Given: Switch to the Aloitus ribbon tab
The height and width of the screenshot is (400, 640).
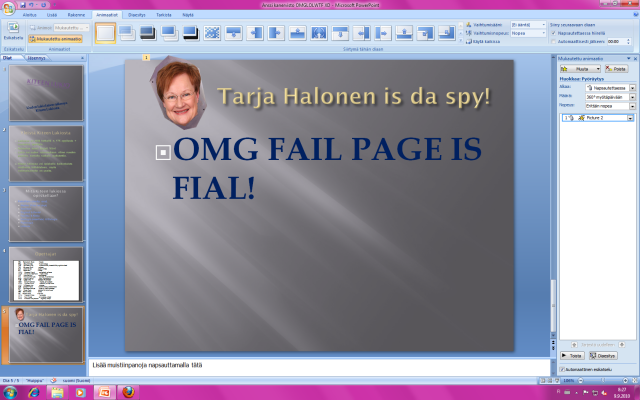Looking at the screenshot, I should (29, 16).
